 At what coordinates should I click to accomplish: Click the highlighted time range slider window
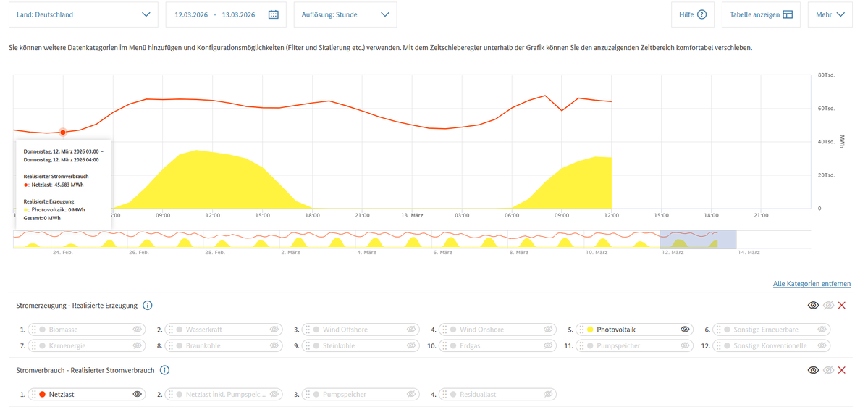pyautogui.click(x=698, y=239)
